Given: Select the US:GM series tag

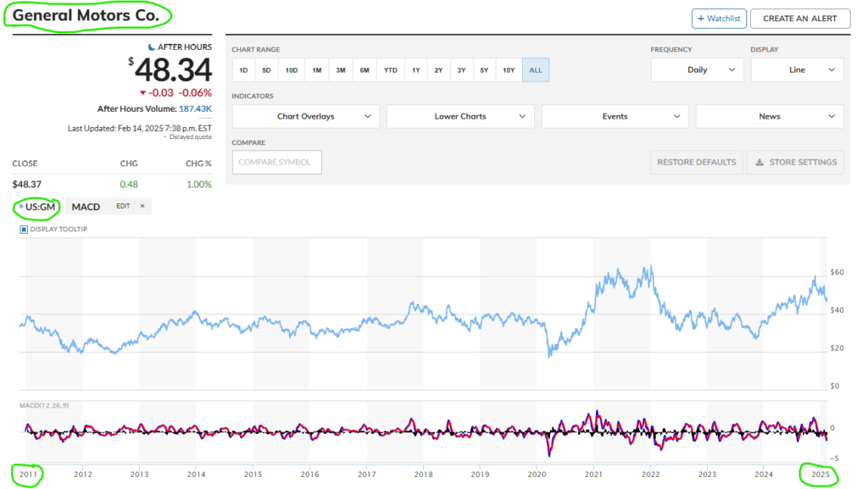Looking at the screenshot, I should [37, 207].
